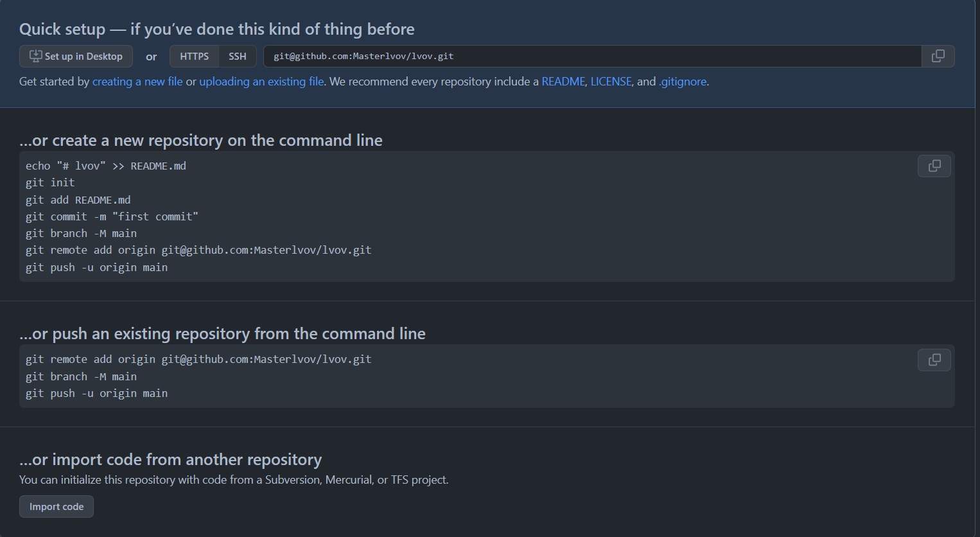Copy the new repository command block
The image size is (980, 537).
pyautogui.click(x=934, y=166)
